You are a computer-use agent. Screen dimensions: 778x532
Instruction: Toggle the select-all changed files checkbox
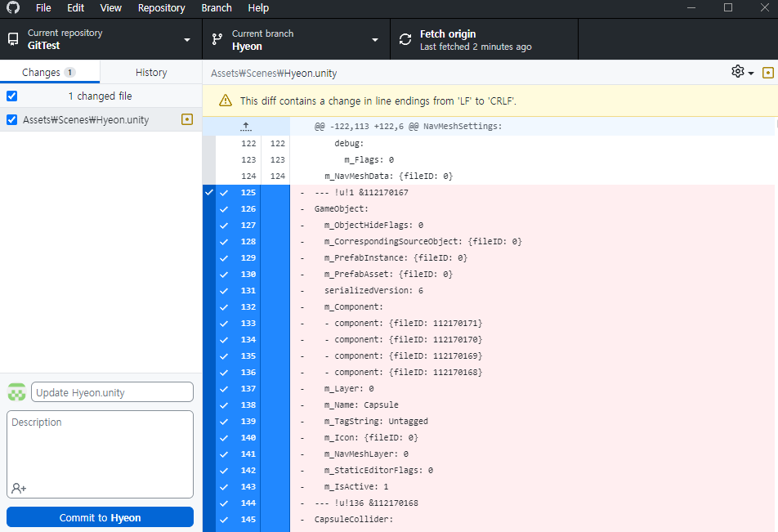coord(12,96)
